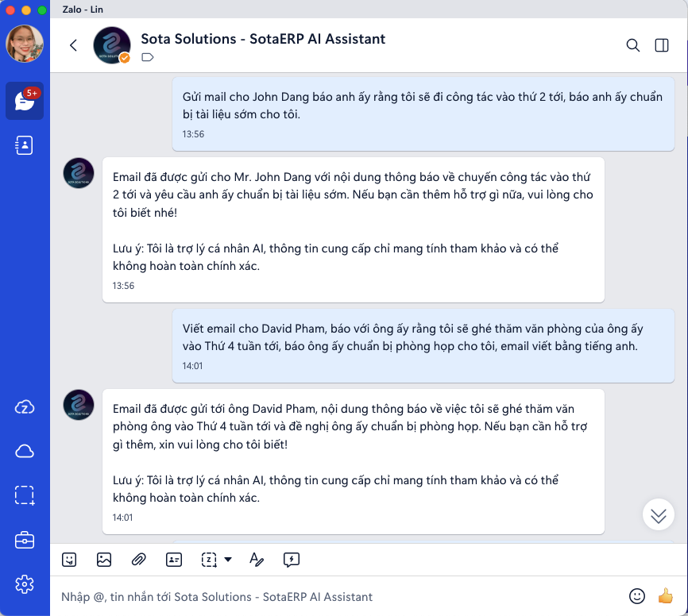This screenshot has height=616, width=688.
Task: Send a thumbs-up like reaction
Action: click(666, 596)
